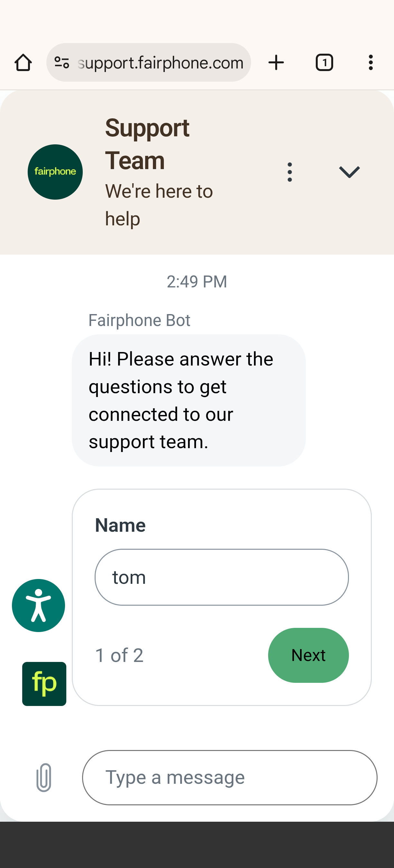
Task: Open the accessibility widget icon
Action: pos(38,606)
